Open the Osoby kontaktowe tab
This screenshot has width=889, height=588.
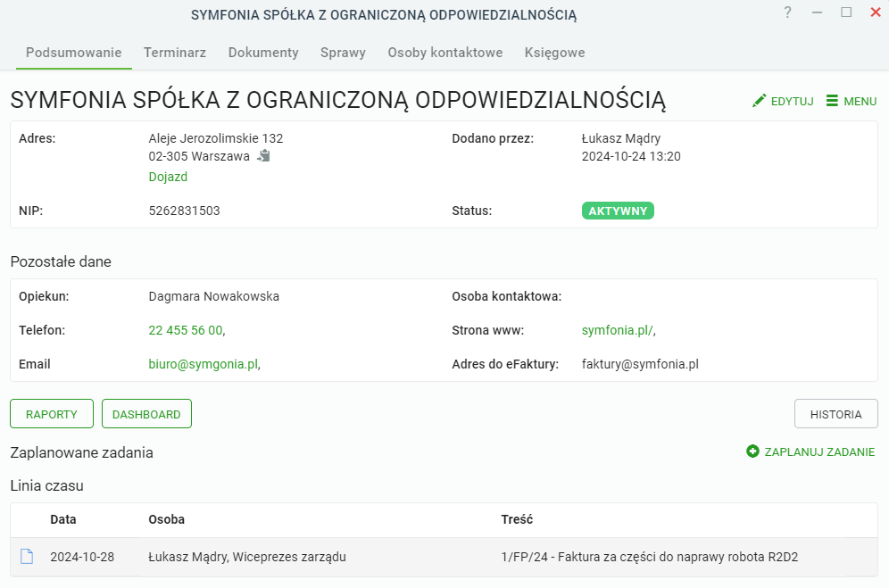point(445,53)
